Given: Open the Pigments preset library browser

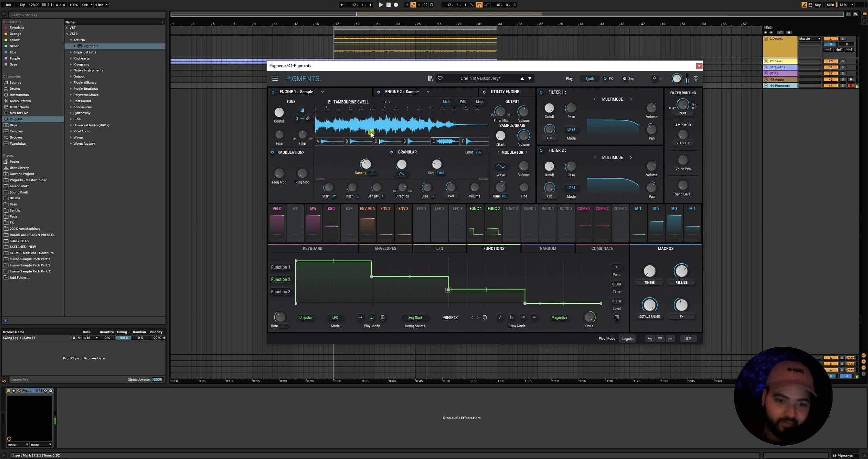Looking at the screenshot, I should coord(430,78).
